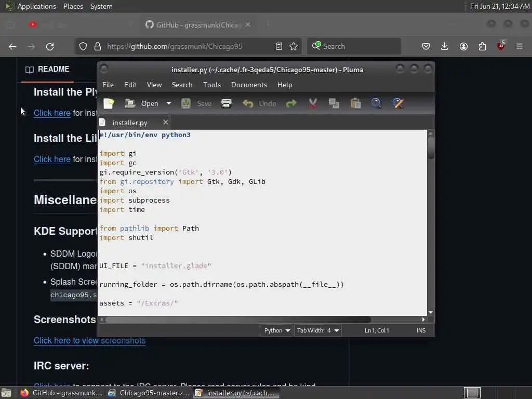Open the browser hamburger menu
Screen dimensions: 532x399
click(x=520, y=46)
